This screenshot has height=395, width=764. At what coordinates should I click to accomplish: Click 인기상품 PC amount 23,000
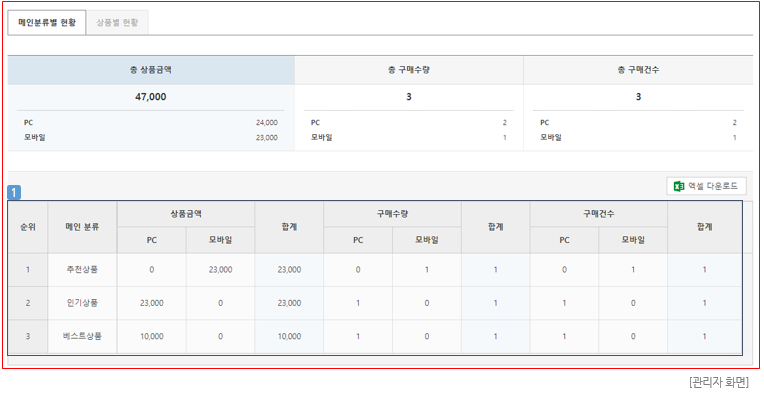[152, 303]
